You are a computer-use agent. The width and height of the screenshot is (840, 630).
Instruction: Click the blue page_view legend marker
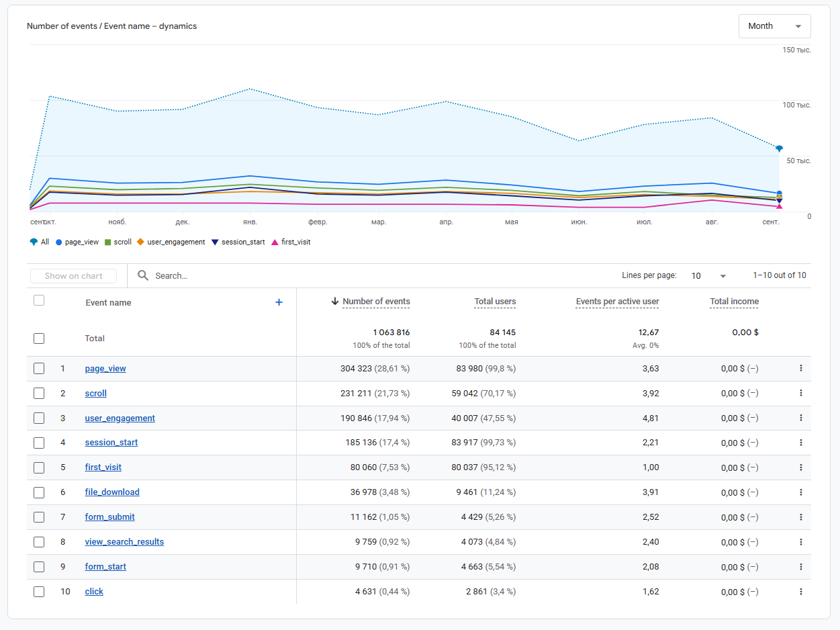click(59, 242)
